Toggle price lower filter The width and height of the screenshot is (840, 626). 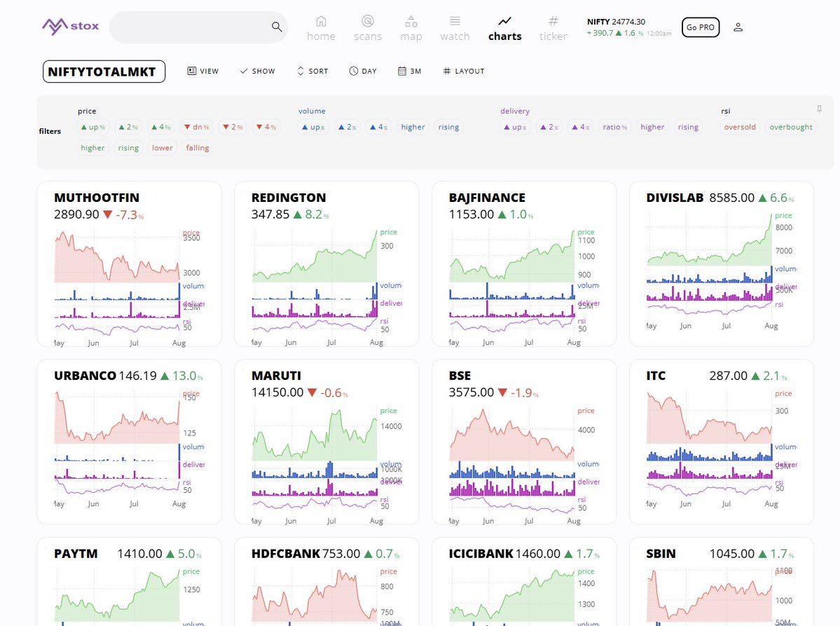click(163, 148)
